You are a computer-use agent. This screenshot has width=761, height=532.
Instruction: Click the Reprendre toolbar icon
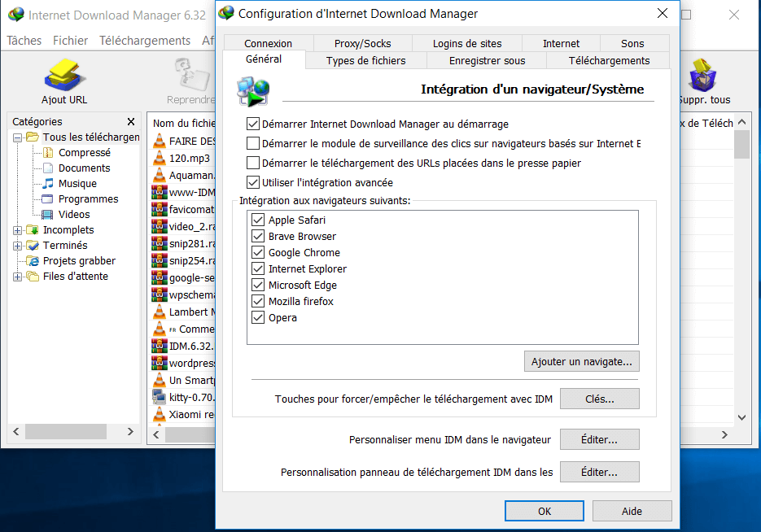tap(192, 75)
